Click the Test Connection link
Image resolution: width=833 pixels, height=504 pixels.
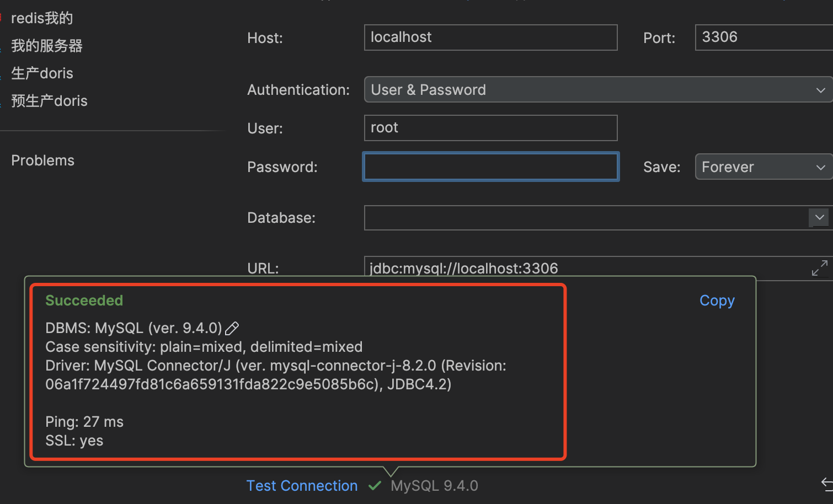[x=302, y=486]
